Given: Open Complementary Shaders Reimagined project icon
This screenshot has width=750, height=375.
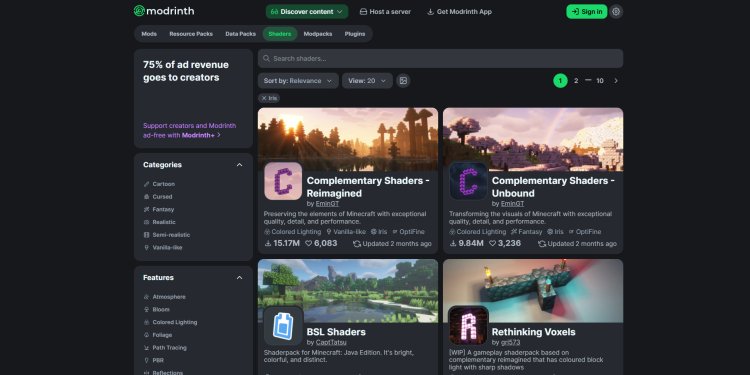Looking at the screenshot, I should click(283, 181).
